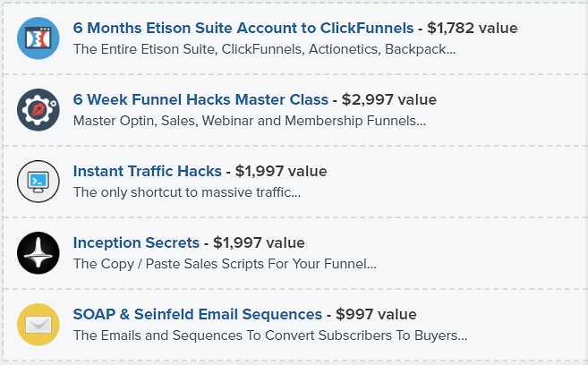Click the Inception Secrets $1,997 value text
Image resolution: width=588 pixels, height=365 pixels.
(x=259, y=242)
